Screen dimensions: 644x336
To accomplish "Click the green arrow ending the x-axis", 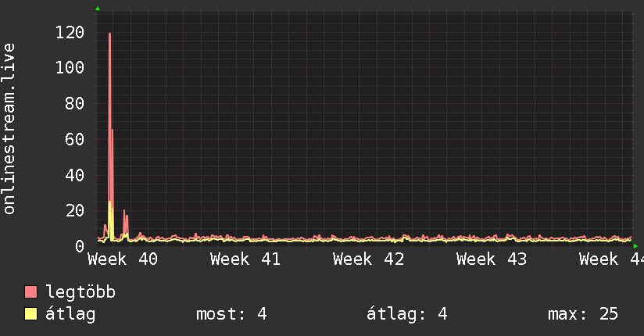I will tap(635, 246).
